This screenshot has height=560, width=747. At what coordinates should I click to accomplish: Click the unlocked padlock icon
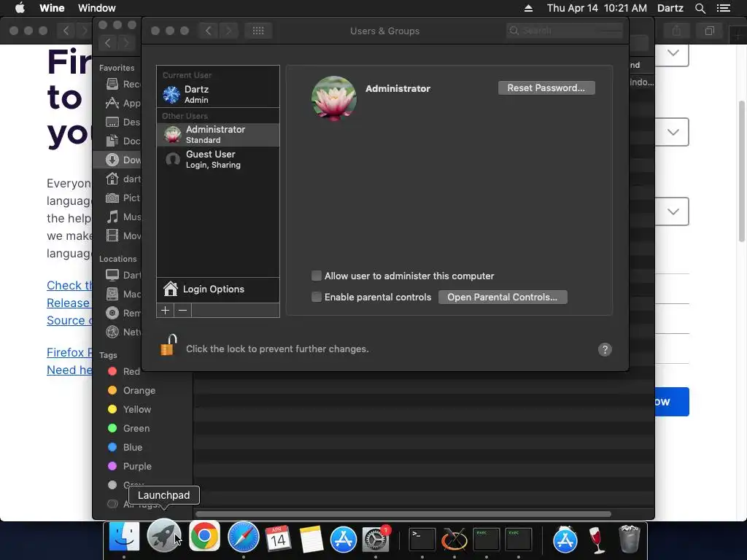tap(169, 345)
